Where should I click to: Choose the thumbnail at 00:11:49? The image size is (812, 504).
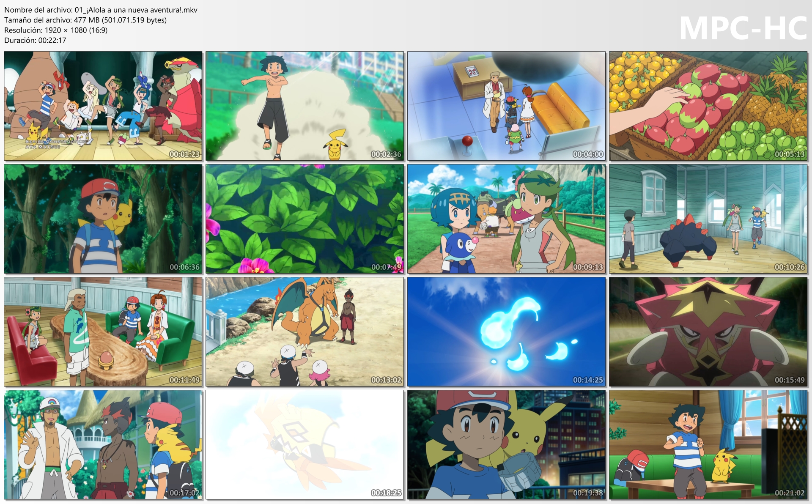103,332
